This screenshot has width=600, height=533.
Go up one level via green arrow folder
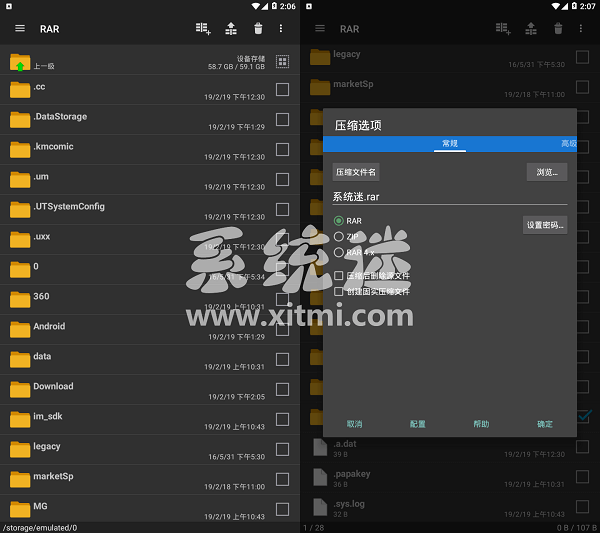click(20, 62)
